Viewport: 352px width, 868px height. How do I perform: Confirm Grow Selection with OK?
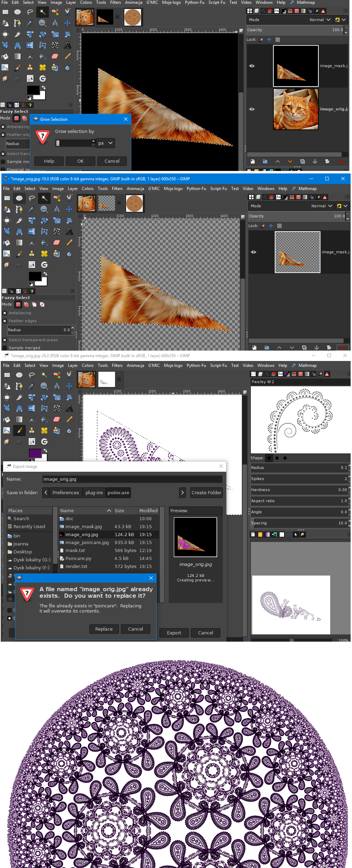(x=80, y=161)
